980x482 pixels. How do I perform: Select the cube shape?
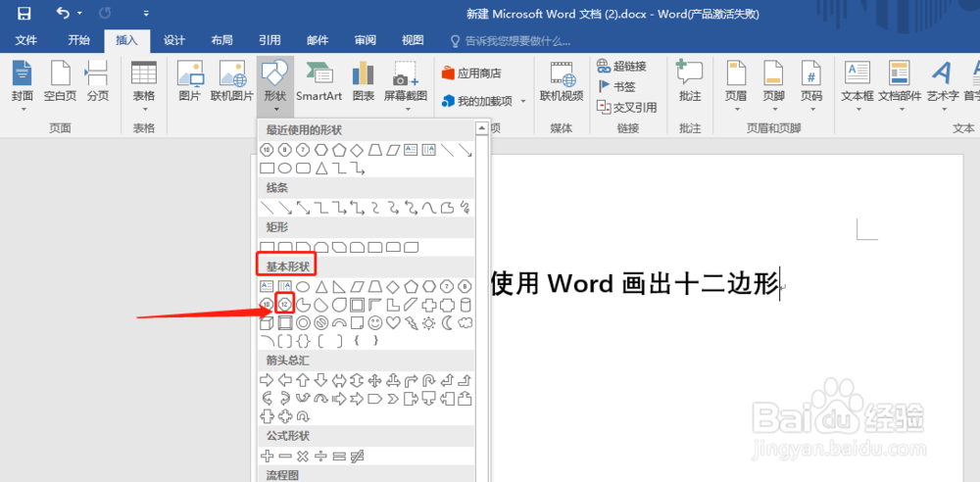(x=267, y=322)
